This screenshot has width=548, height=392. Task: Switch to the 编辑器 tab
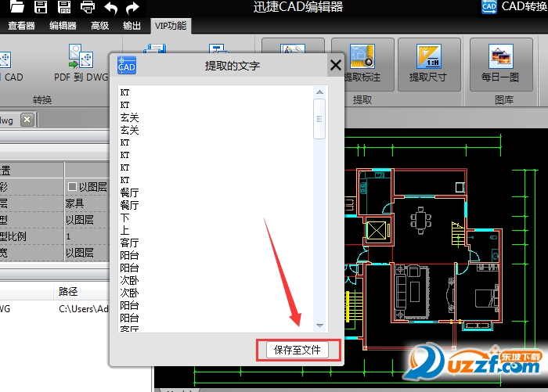pos(63,26)
